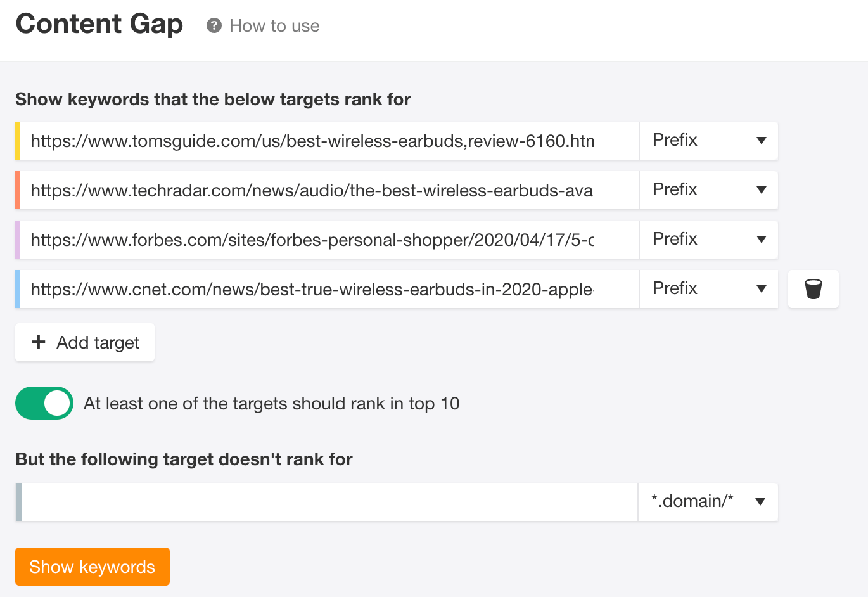The width and height of the screenshot is (868, 597).
Task: Click the Add target button
Action: 84,342
